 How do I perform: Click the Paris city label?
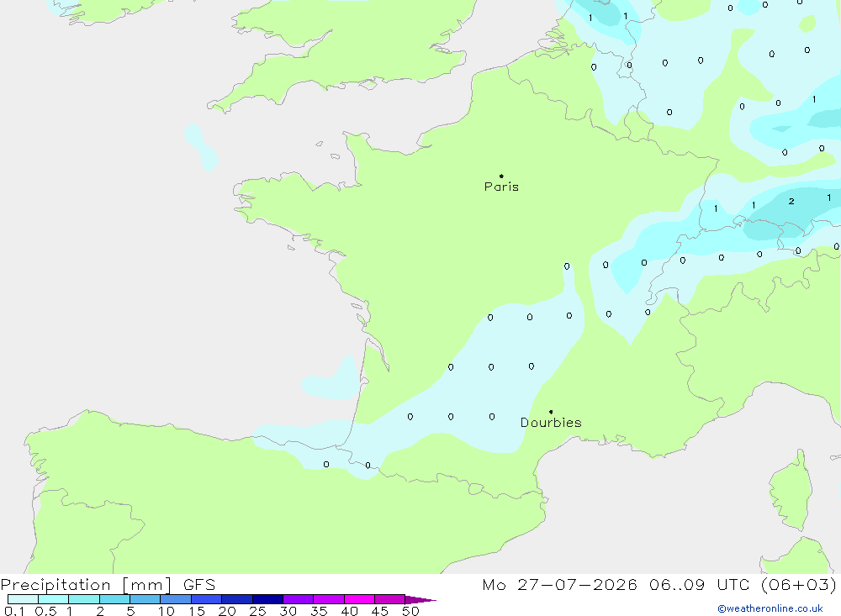tap(501, 187)
